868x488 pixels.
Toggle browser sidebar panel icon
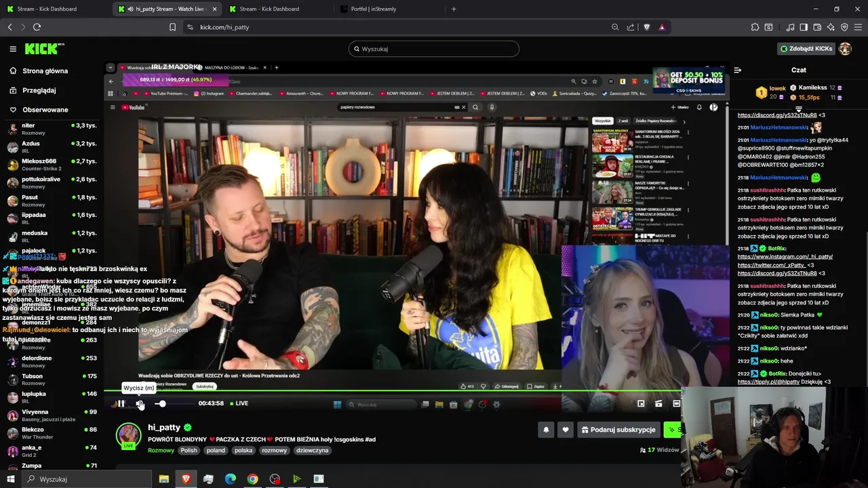click(x=804, y=27)
